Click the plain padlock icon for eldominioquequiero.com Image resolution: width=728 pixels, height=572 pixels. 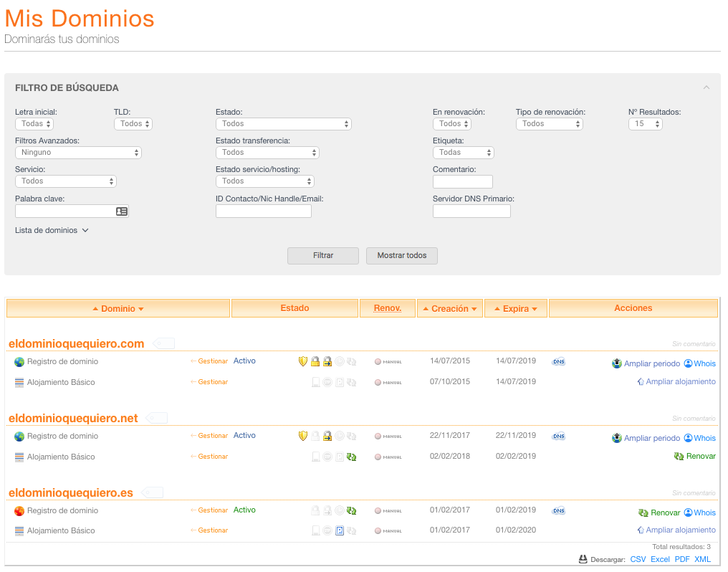tap(315, 361)
